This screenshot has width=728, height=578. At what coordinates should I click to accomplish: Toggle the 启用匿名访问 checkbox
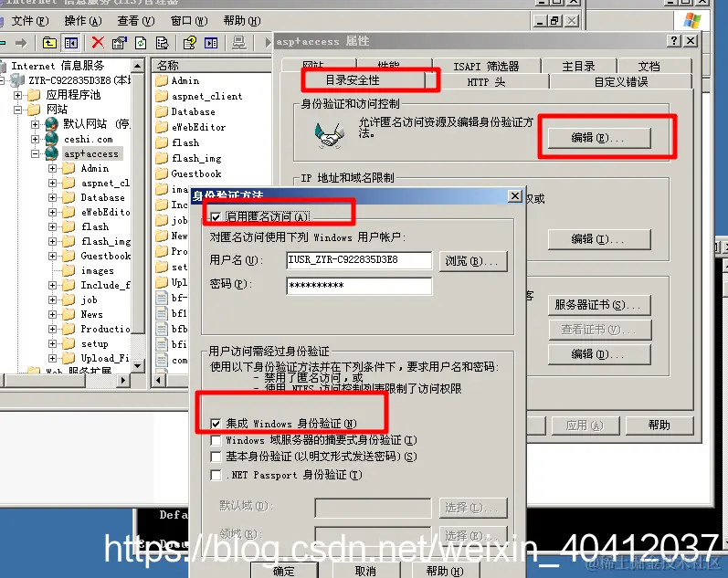216,216
